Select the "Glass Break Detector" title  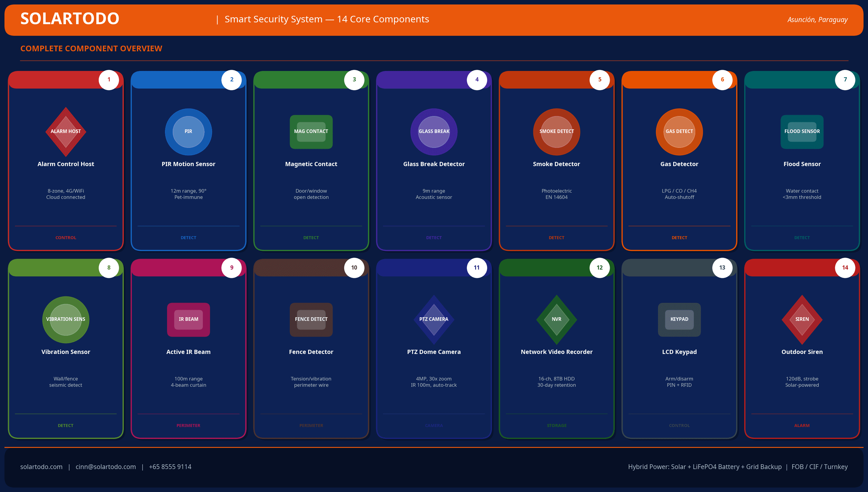coord(434,164)
